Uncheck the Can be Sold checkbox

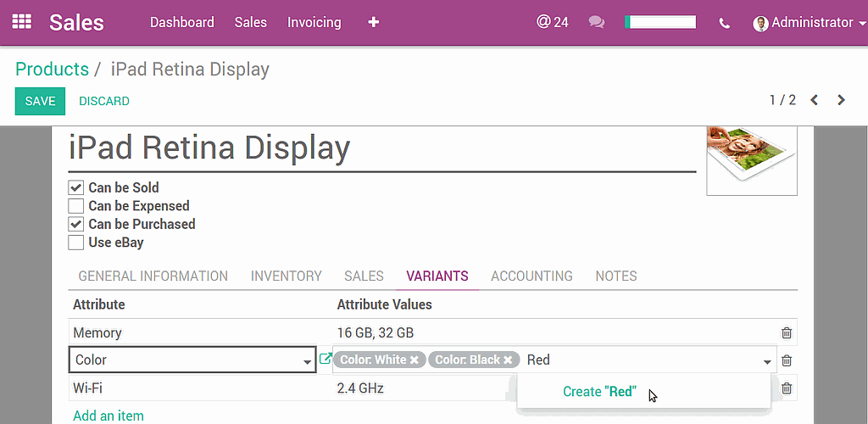[x=76, y=187]
